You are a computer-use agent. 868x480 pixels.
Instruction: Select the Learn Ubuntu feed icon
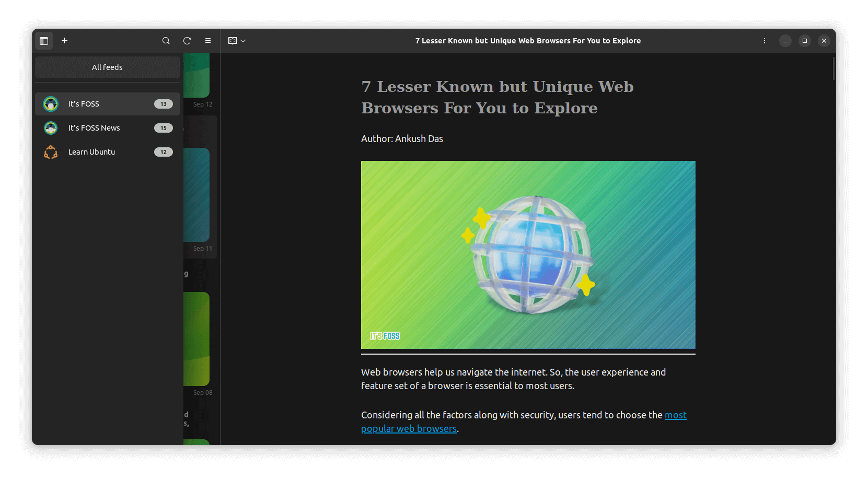click(50, 151)
